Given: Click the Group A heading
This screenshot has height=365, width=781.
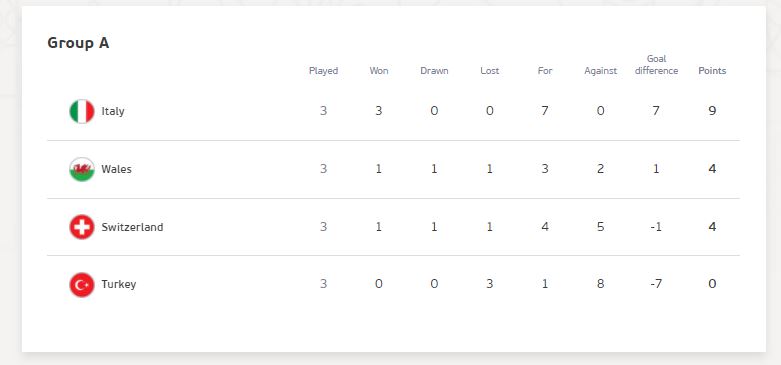Looking at the screenshot, I should pyautogui.click(x=78, y=43).
